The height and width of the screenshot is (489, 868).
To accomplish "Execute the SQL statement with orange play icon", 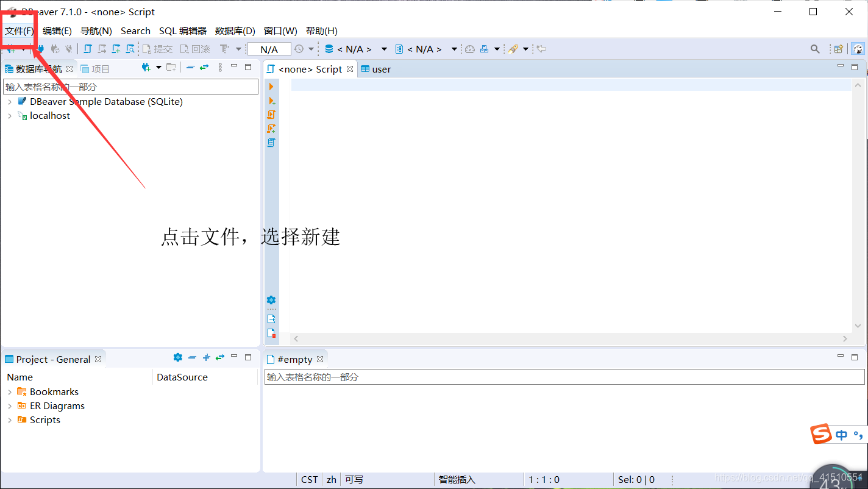I will [271, 86].
